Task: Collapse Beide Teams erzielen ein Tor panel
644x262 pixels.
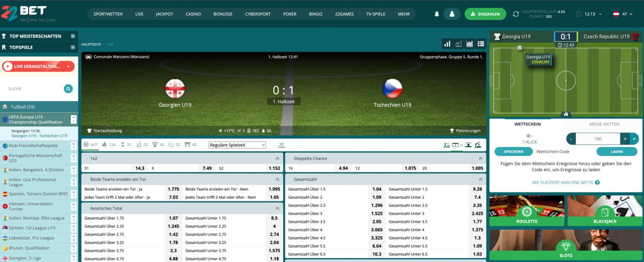Action: [277, 179]
